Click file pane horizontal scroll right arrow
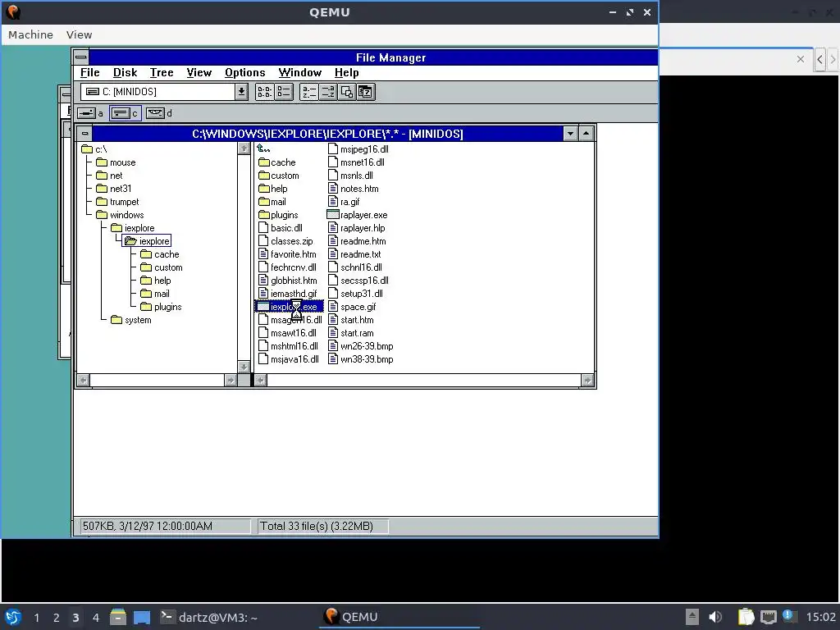840x630 pixels. (587, 381)
